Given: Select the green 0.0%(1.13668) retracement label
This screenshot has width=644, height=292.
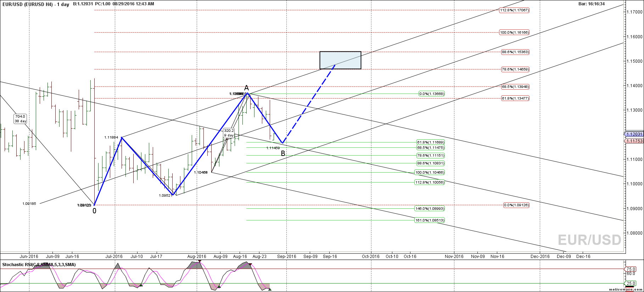Looking at the screenshot, I should pos(431,94).
